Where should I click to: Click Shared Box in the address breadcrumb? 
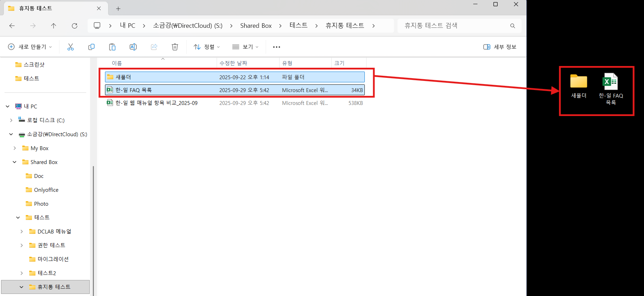click(x=256, y=26)
